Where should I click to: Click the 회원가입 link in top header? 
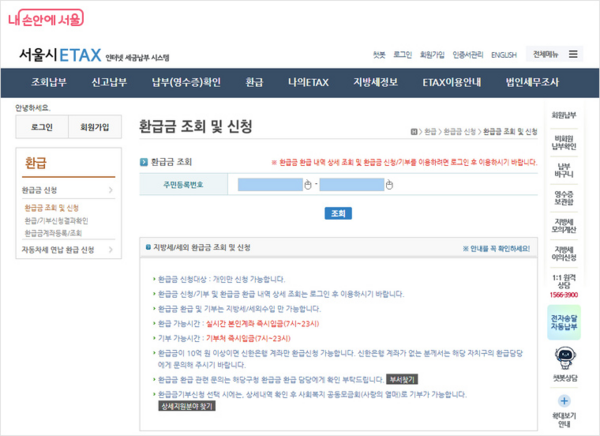click(432, 55)
